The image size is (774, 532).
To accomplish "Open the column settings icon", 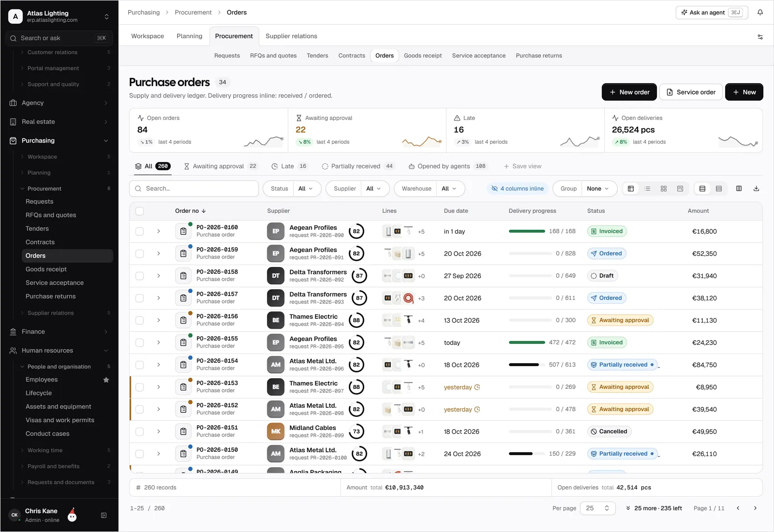I will [x=739, y=189].
